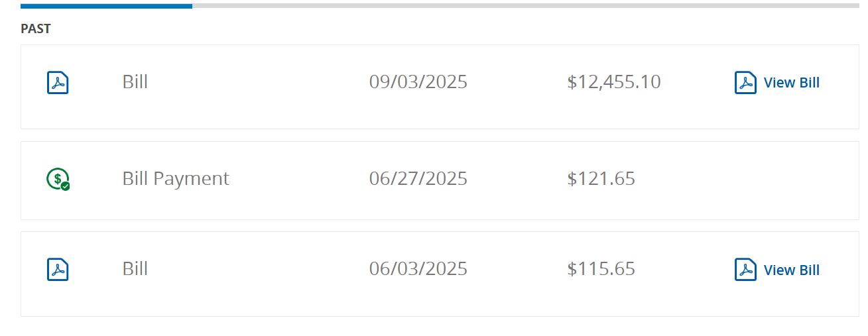Click the 06/03/2025 date

tap(418, 269)
